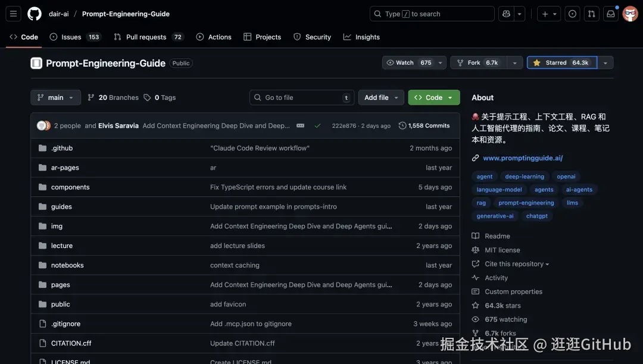
Task: Click the commit details ellipsis icon
Action: tap(300, 125)
